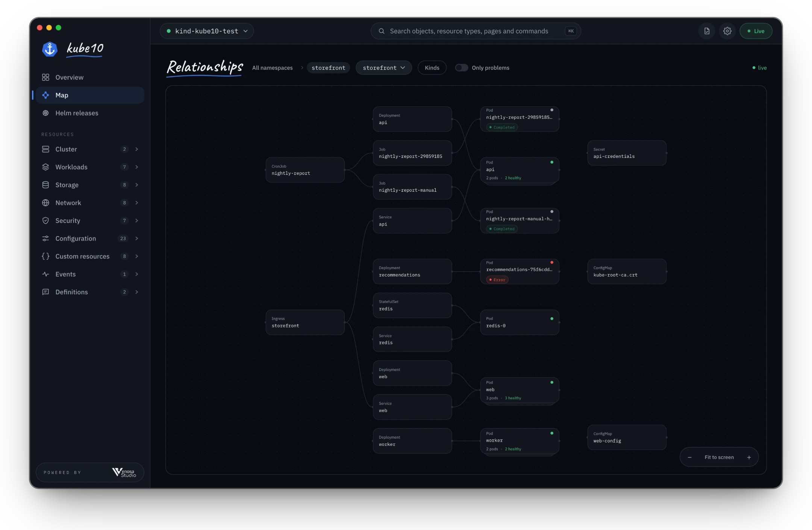Screen dimensions: 812x530
Task: Open the kind-kube10-test cluster dropdown
Action: click(207, 31)
